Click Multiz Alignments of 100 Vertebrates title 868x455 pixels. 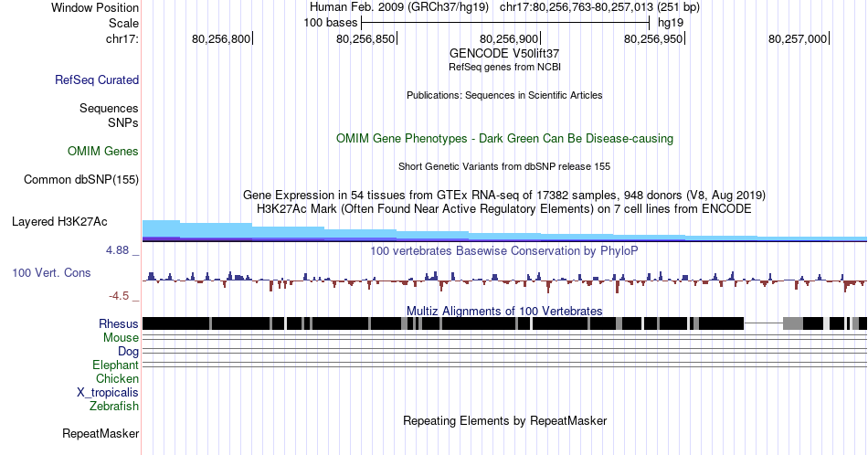pyautogui.click(x=504, y=311)
